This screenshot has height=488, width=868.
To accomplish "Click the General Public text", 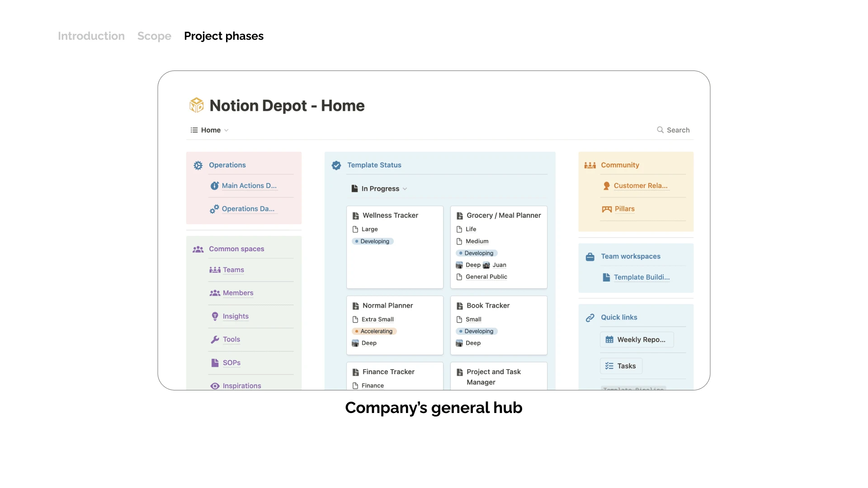I will pos(486,277).
